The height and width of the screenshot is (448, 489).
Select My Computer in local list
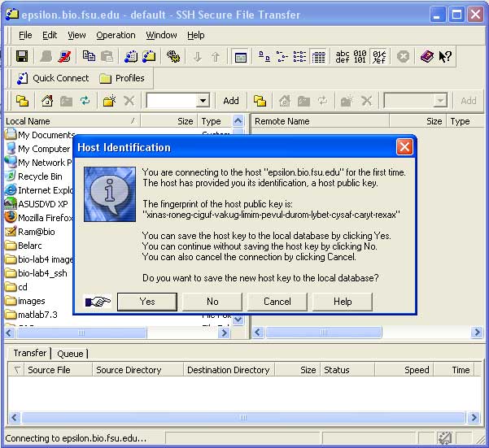(38, 149)
